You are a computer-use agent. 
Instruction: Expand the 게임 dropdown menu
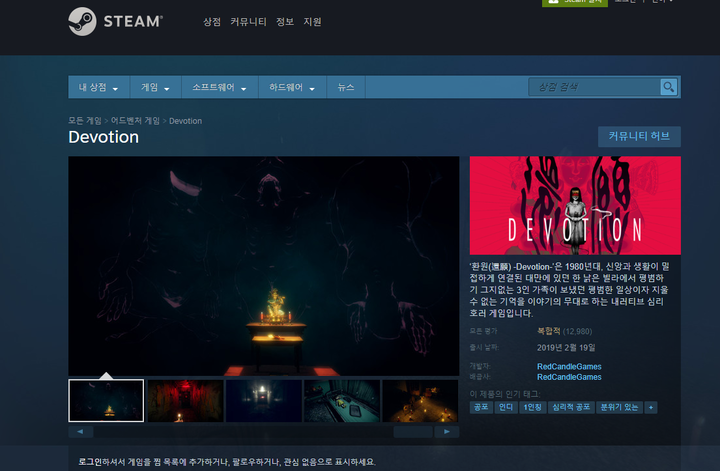pos(154,88)
